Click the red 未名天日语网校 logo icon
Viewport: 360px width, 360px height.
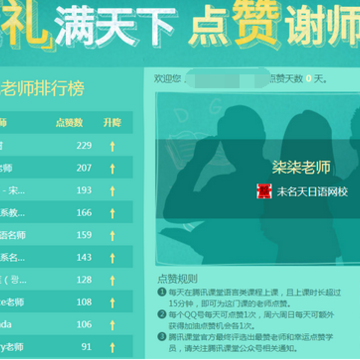coord(264,191)
